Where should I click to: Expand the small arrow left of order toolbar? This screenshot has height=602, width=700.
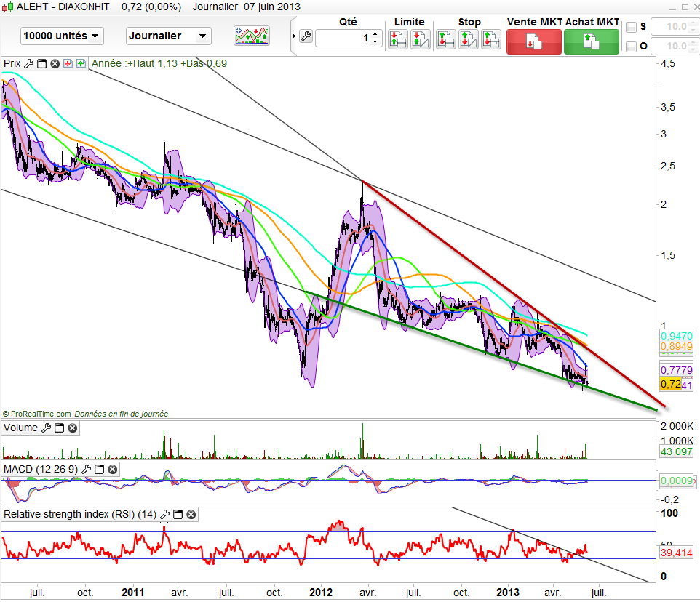293,36
